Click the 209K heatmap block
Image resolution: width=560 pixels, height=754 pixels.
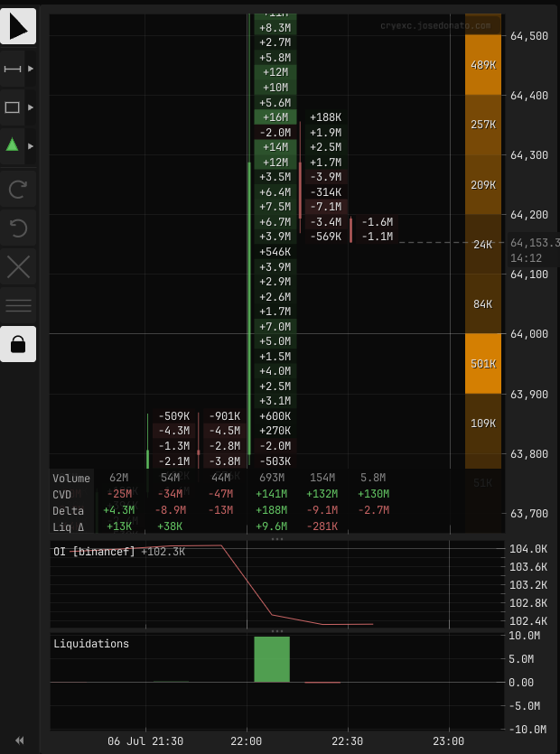[483, 184]
